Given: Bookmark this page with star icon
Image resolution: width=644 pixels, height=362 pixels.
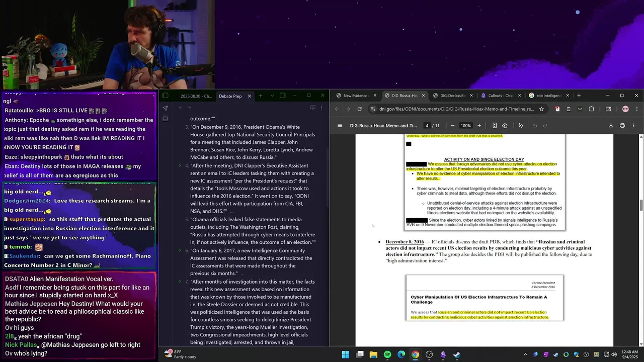Looking at the screenshot, I should 541,109.
